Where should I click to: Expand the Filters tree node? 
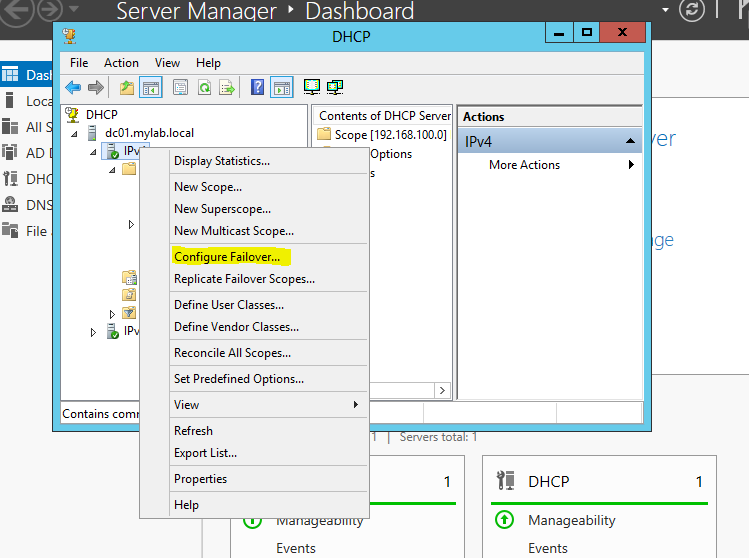point(112,314)
